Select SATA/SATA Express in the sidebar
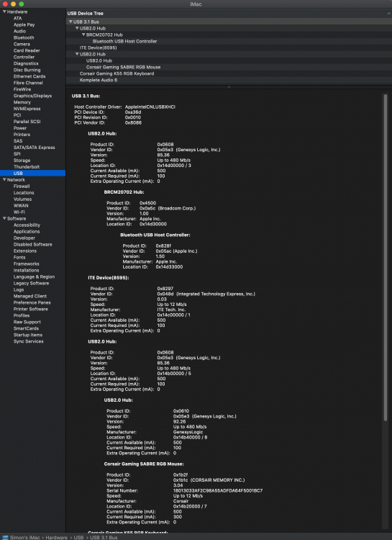Viewport: 392px width, 540px height. [x=34, y=148]
